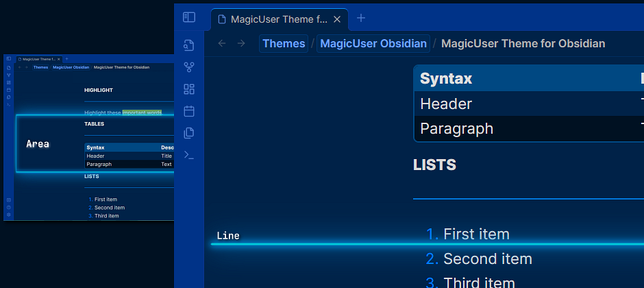This screenshot has height=288, width=644.
Task: Click the LISTS heading in the enlarged window
Action: point(434,165)
